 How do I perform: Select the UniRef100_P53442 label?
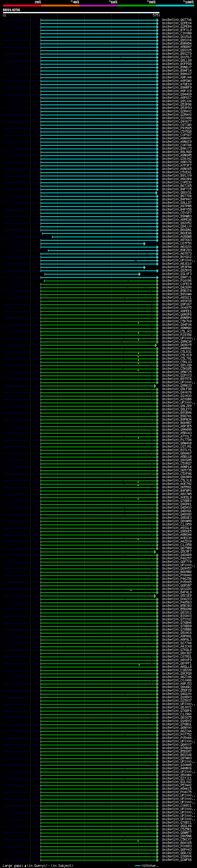click(177, 786)
